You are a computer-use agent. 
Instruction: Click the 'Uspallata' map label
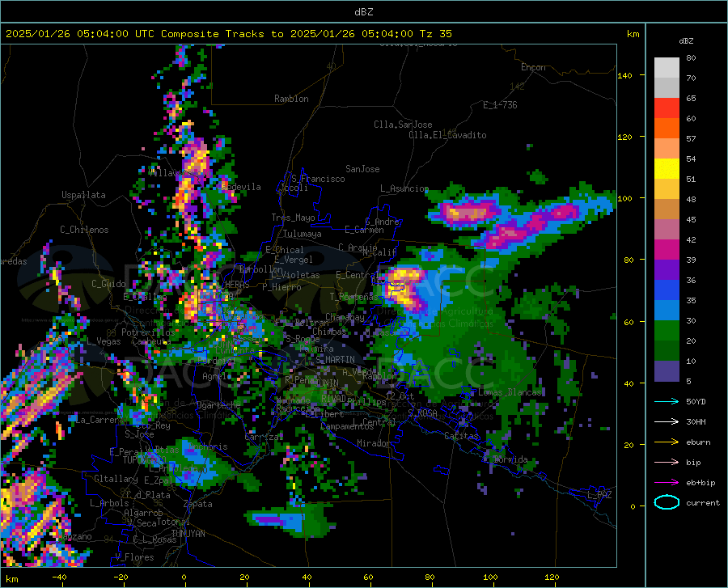[83, 195]
